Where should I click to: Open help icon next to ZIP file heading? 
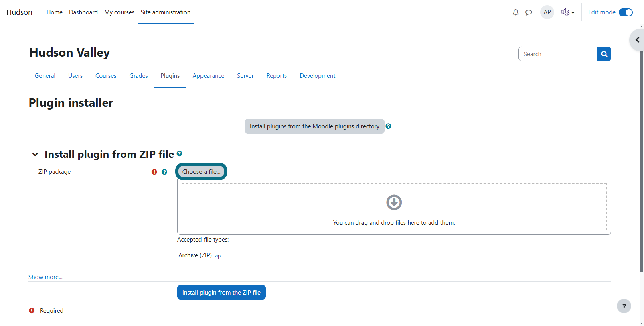pyautogui.click(x=179, y=153)
